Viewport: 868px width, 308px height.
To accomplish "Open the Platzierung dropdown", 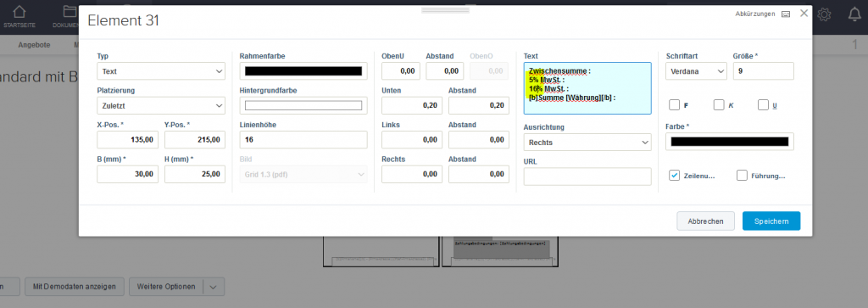I will coord(161,106).
